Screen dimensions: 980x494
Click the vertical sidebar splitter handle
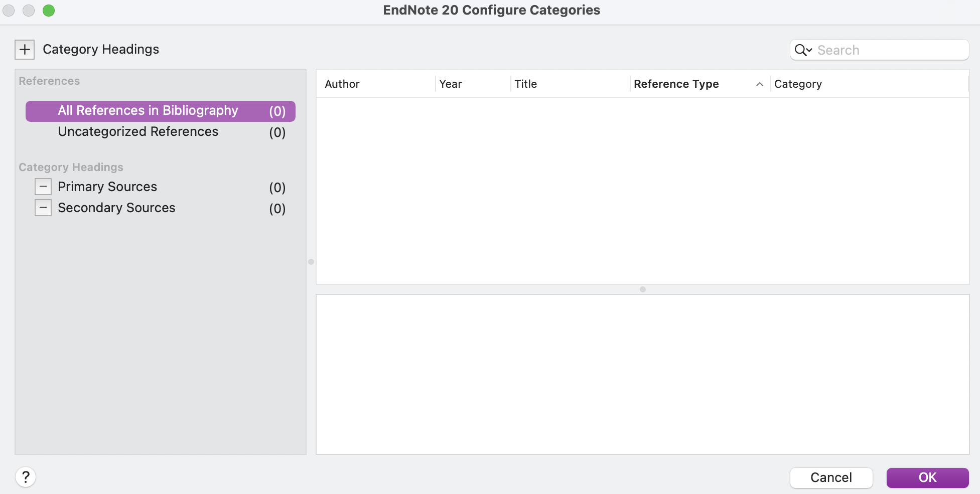[311, 262]
